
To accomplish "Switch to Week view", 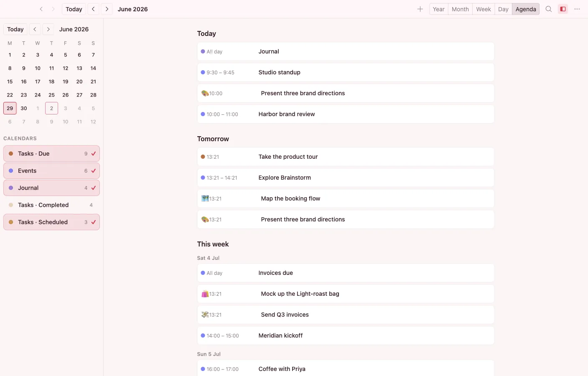I will 484,9.
